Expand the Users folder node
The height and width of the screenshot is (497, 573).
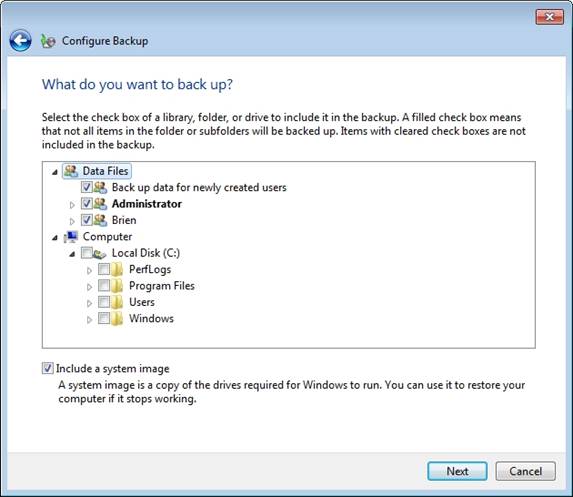[x=89, y=303]
